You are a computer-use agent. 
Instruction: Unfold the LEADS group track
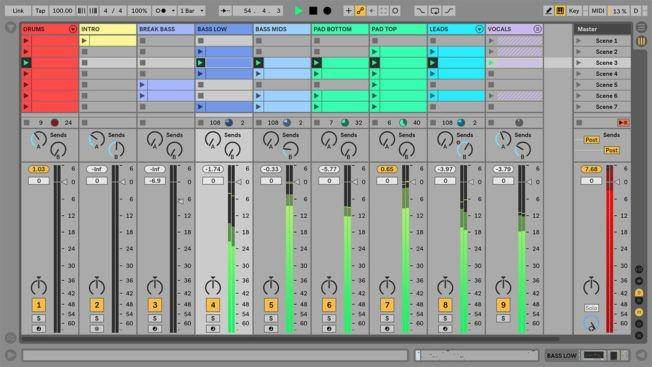tap(479, 29)
